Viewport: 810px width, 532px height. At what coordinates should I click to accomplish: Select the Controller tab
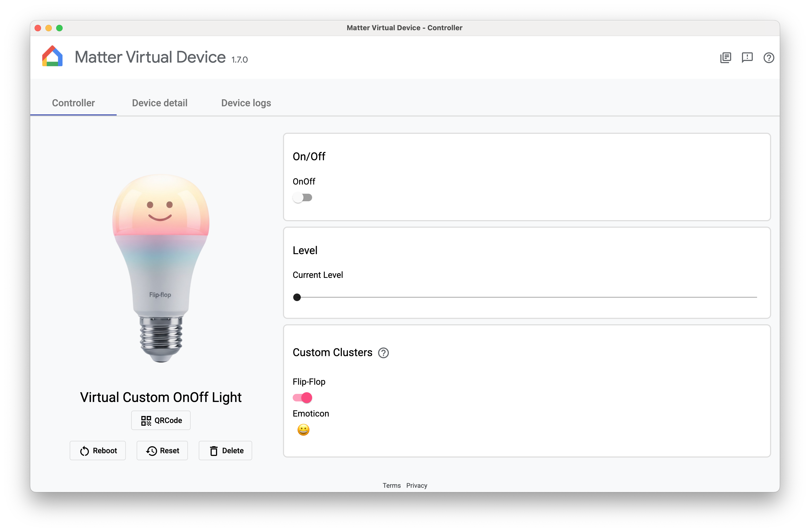click(x=73, y=103)
